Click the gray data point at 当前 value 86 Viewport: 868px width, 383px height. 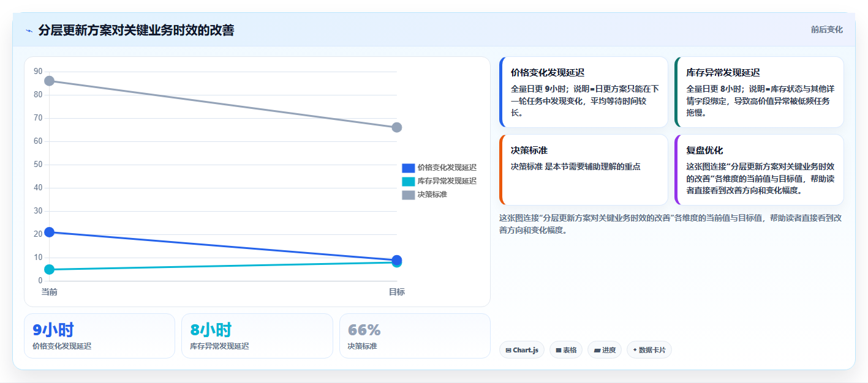click(x=50, y=81)
